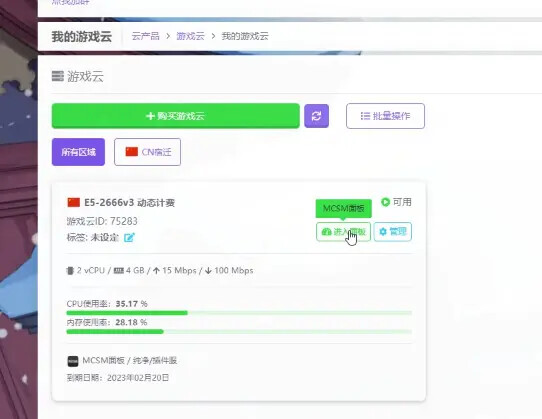
Task: Click the 4 GB memory icon
Action: pyautogui.click(x=119, y=271)
